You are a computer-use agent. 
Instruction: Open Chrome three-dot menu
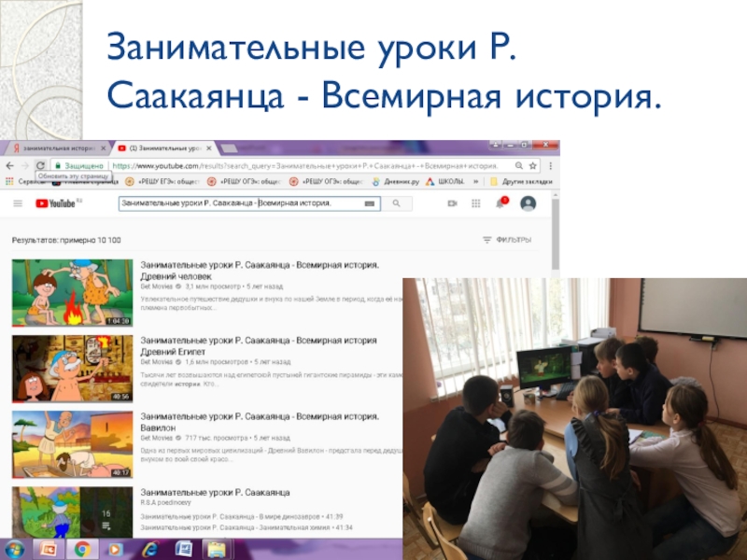click(551, 166)
